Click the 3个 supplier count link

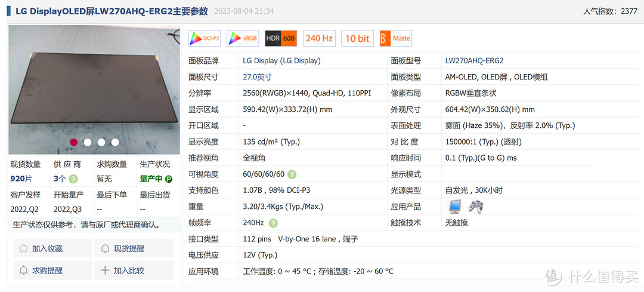(60, 179)
